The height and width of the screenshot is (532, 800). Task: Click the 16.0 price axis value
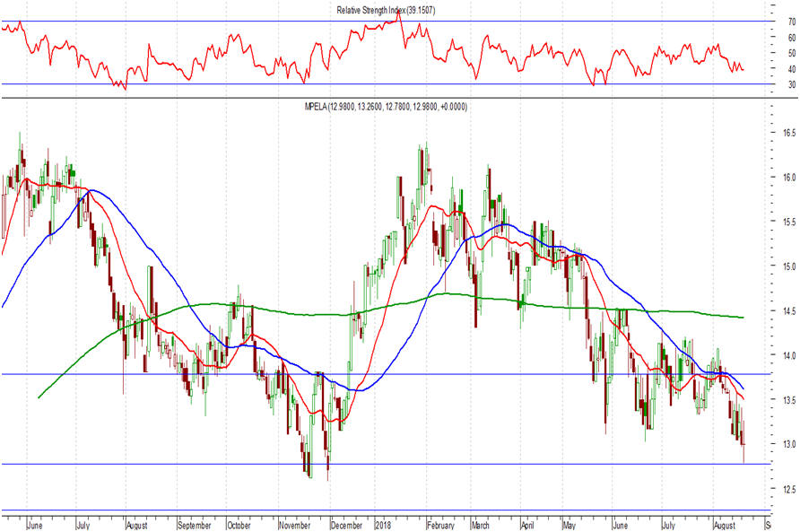point(789,177)
